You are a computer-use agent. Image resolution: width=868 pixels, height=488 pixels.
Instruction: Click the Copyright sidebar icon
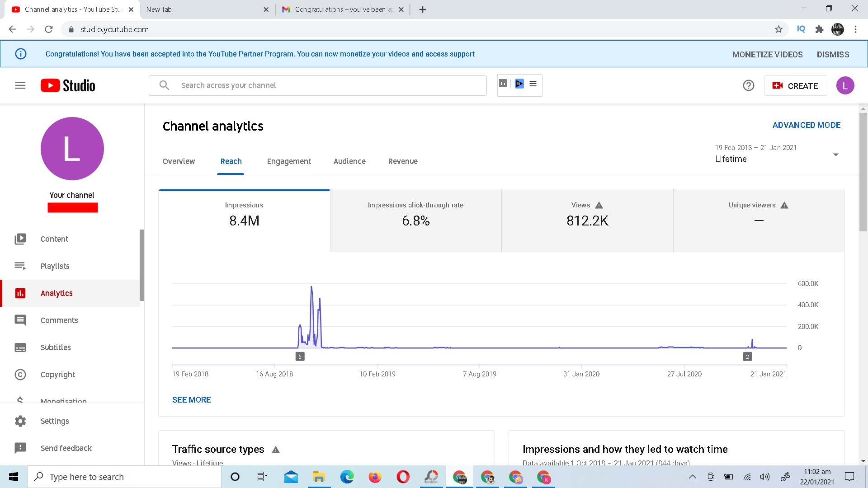pos(20,375)
